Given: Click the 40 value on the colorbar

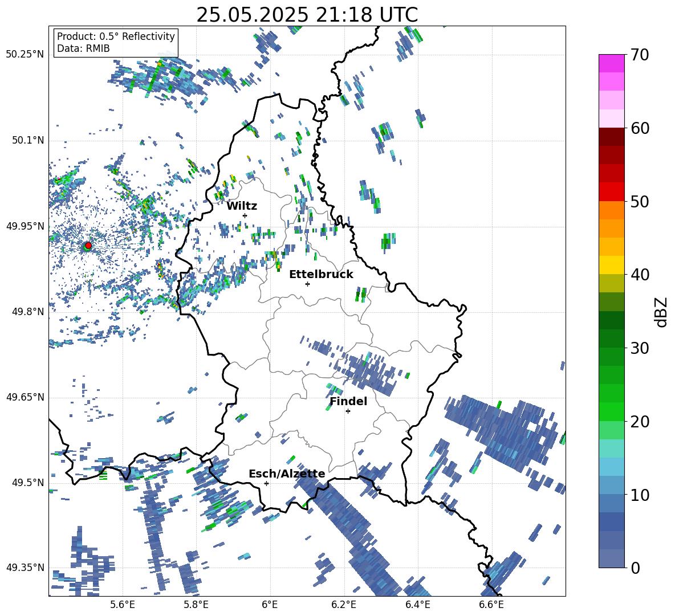Looking at the screenshot, I should [639, 275].
